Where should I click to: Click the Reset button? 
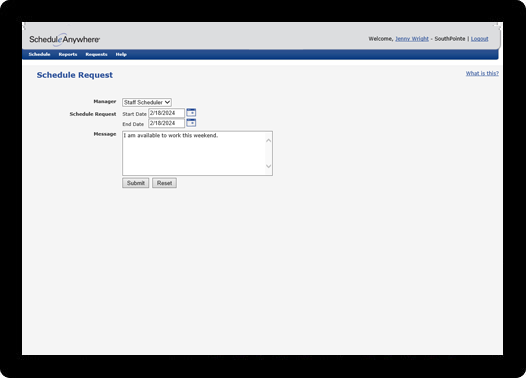pyautogui.click(x=164, y=183)
